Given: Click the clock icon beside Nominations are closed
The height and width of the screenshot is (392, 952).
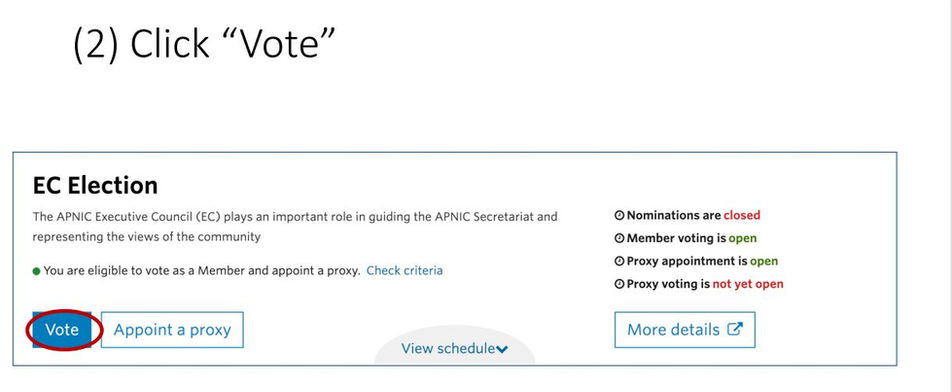Looking at the screenshot, I should (619, 215).
